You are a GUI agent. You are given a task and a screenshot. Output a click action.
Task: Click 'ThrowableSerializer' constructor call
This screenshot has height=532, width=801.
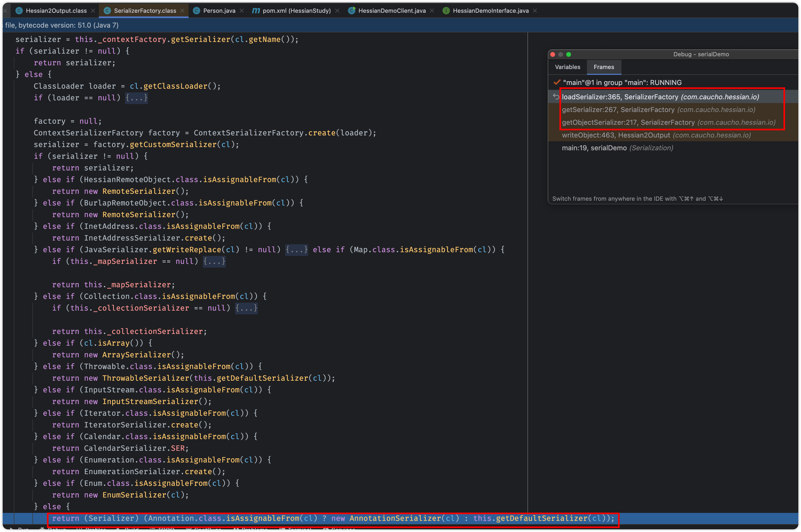pos(146,378)
